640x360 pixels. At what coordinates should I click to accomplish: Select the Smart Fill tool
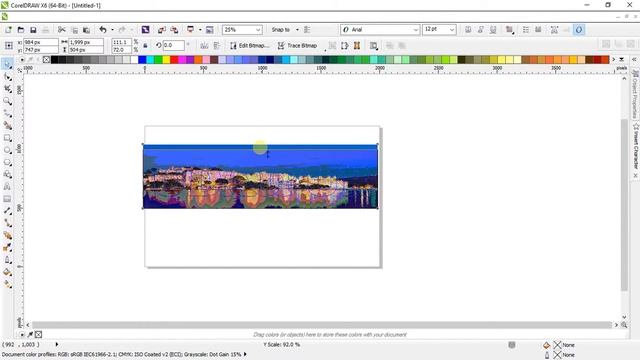(7, 125)
